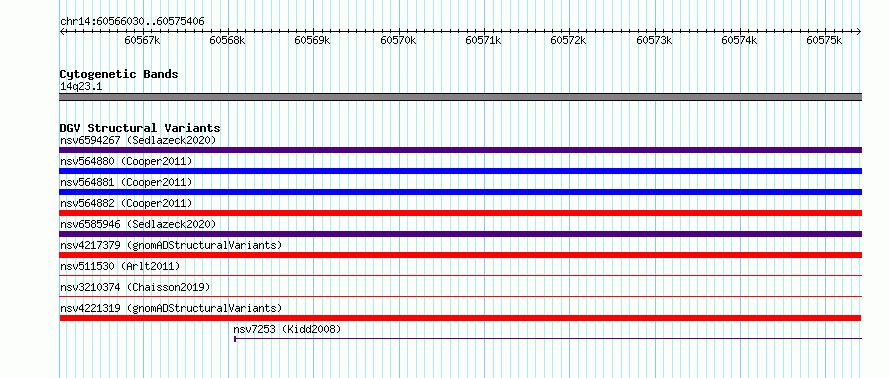Open nsv4221319 (gnomADStructuralVariants) label
Viewport: 890px width, 378px height.
171,308
